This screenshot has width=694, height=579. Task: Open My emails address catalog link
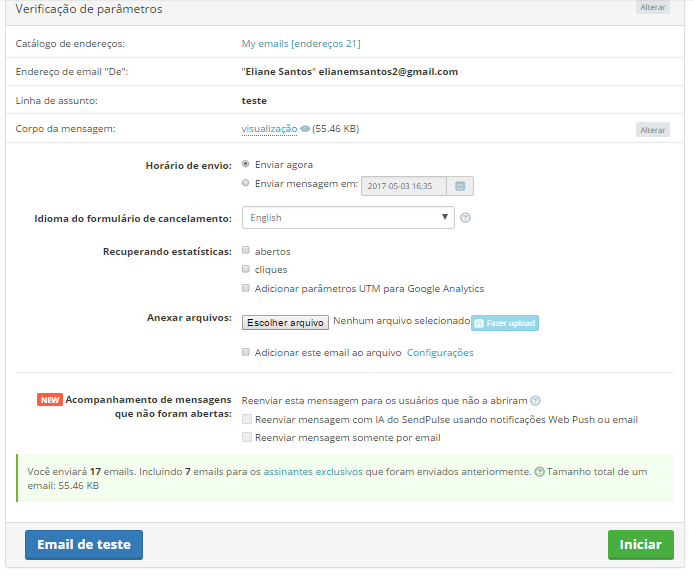click(x=301, y=43)
